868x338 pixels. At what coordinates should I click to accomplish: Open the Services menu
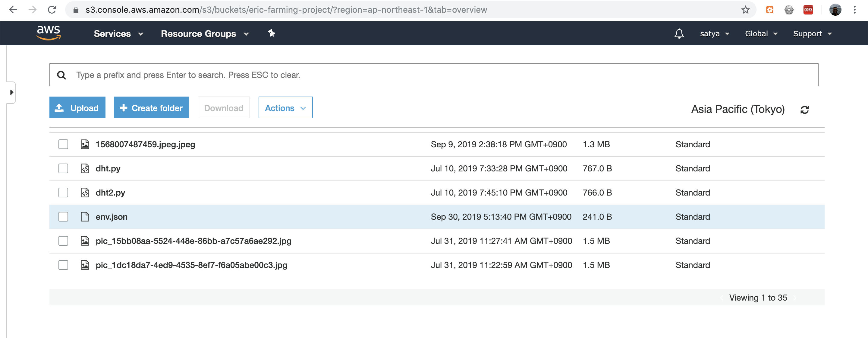coord(118,34)
